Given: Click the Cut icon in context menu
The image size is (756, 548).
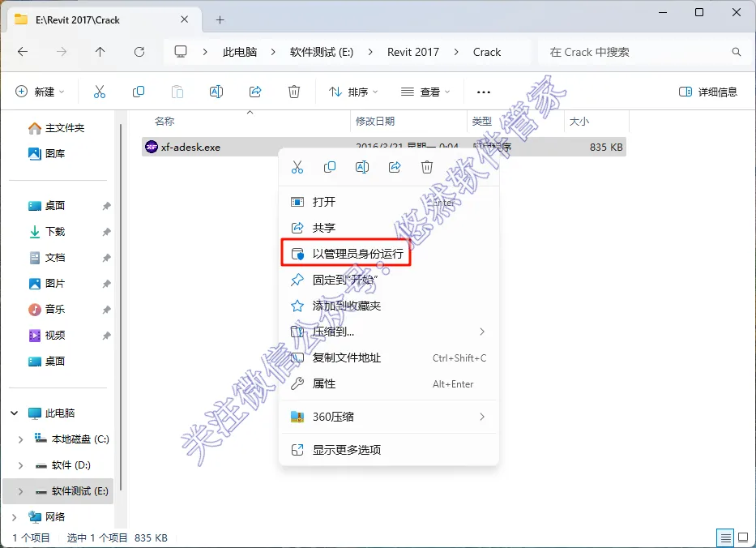Looking at the screenshot, I should (x=297, y=167).
